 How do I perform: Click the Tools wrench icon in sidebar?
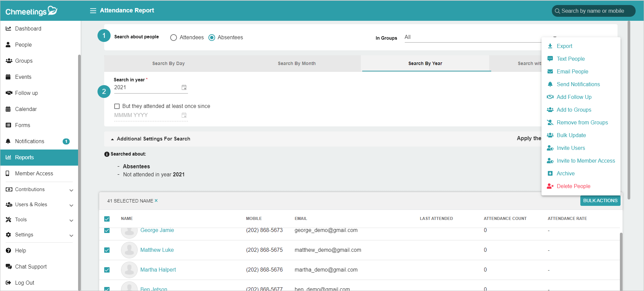[8, 220]
